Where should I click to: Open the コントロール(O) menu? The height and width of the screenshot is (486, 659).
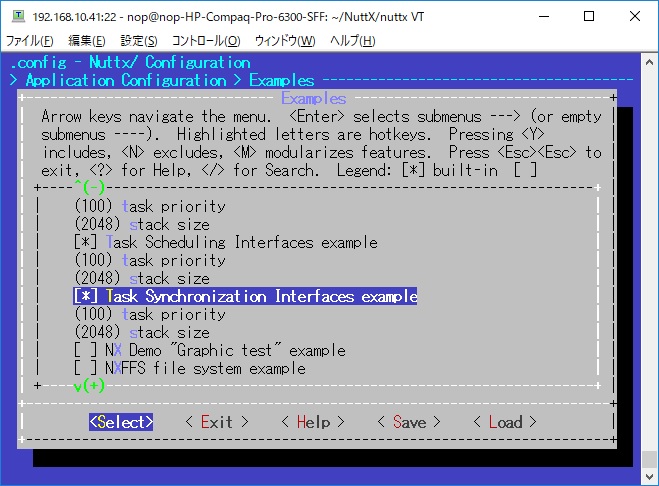[206, 41]
